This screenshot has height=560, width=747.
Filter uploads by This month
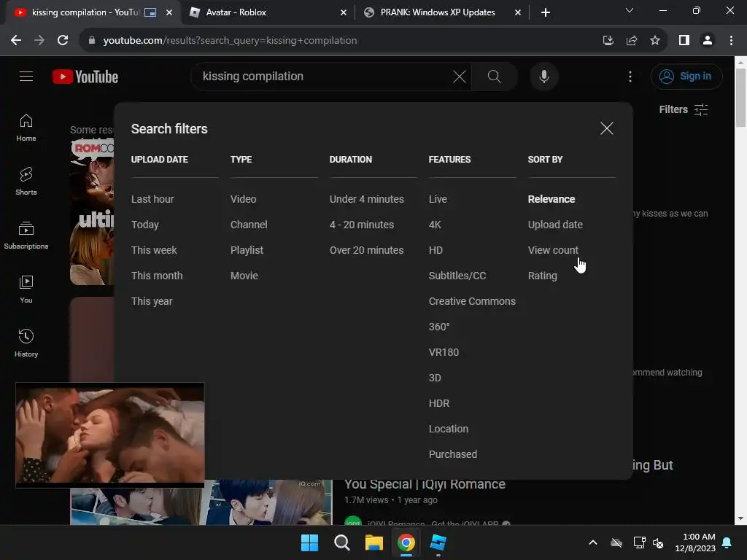point(157,276)
